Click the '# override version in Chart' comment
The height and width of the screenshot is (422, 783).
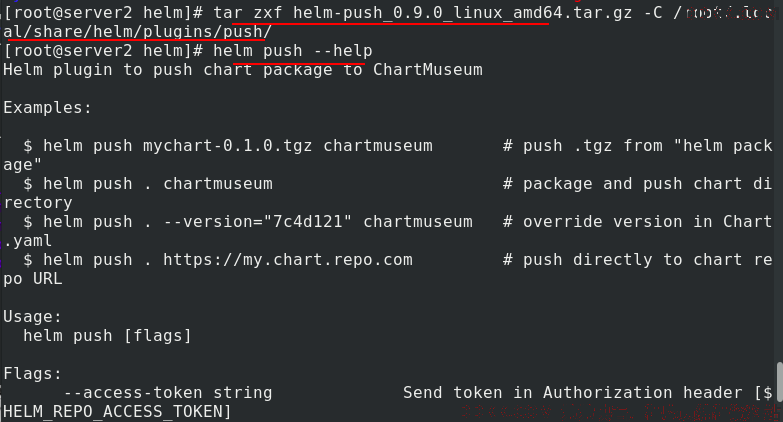[638, 222]
